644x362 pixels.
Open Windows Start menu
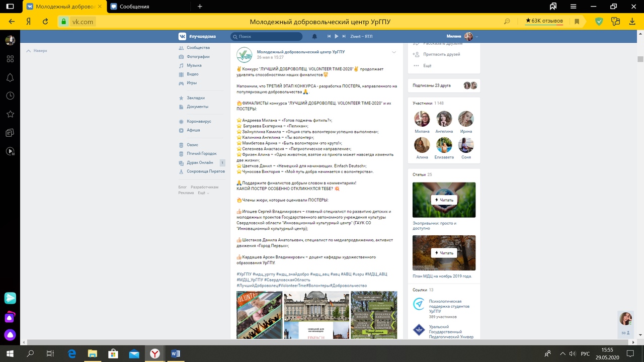[10, 353]
